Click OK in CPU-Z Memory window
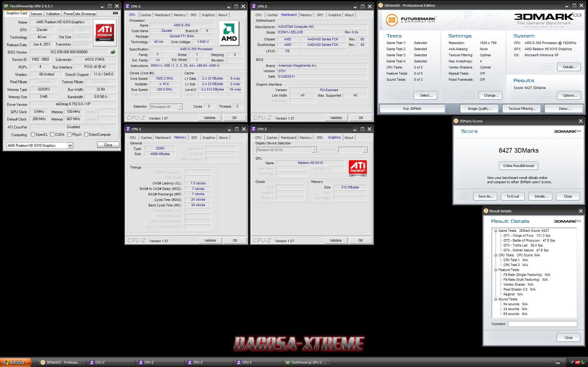 coord(235,241)
